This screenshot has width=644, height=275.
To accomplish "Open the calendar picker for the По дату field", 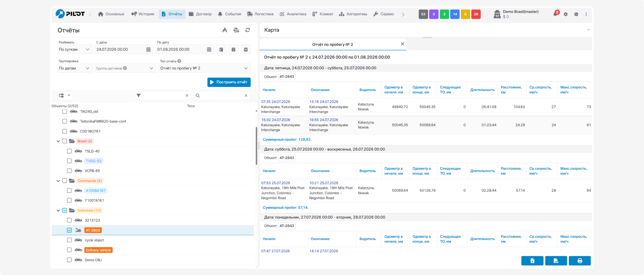I will coord(209,49).
